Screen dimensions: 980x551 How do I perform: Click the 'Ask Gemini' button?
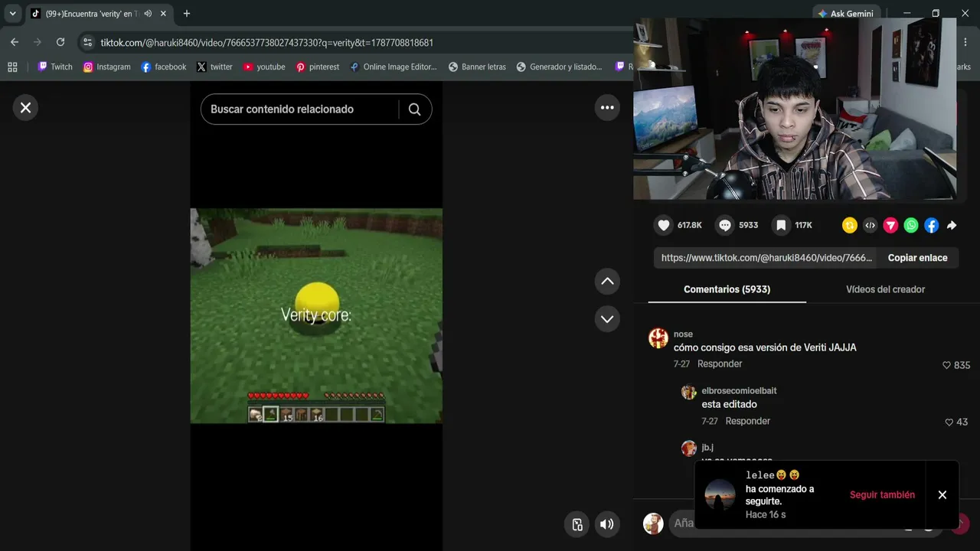point(846,14)
